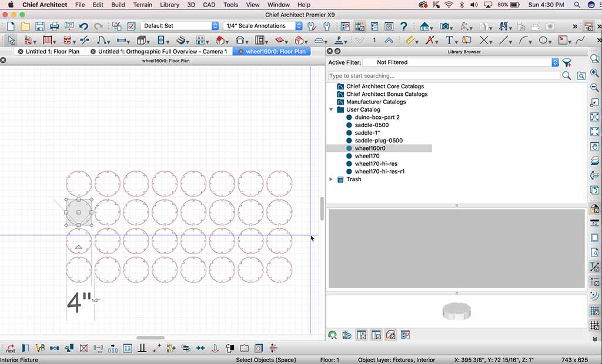This screenshot has width=602, height=364.
Task: Click the library filter funnel icon
Action: tap(567, 62)
